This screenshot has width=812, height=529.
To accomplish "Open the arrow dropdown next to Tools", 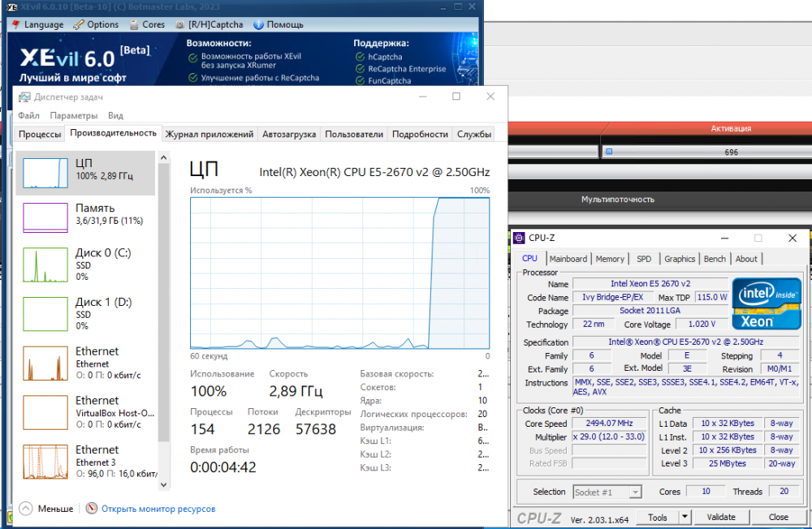I will [685, 517].
